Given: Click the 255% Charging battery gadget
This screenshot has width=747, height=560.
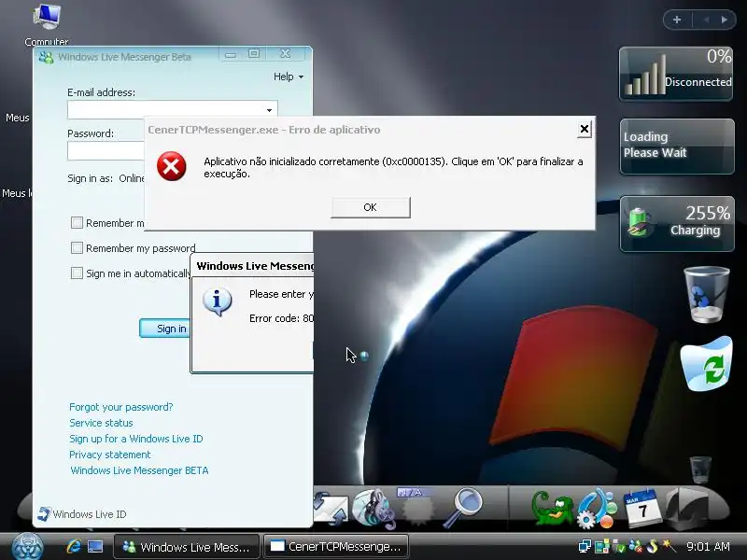Looking at the screenshot, I should pos(677,224).
